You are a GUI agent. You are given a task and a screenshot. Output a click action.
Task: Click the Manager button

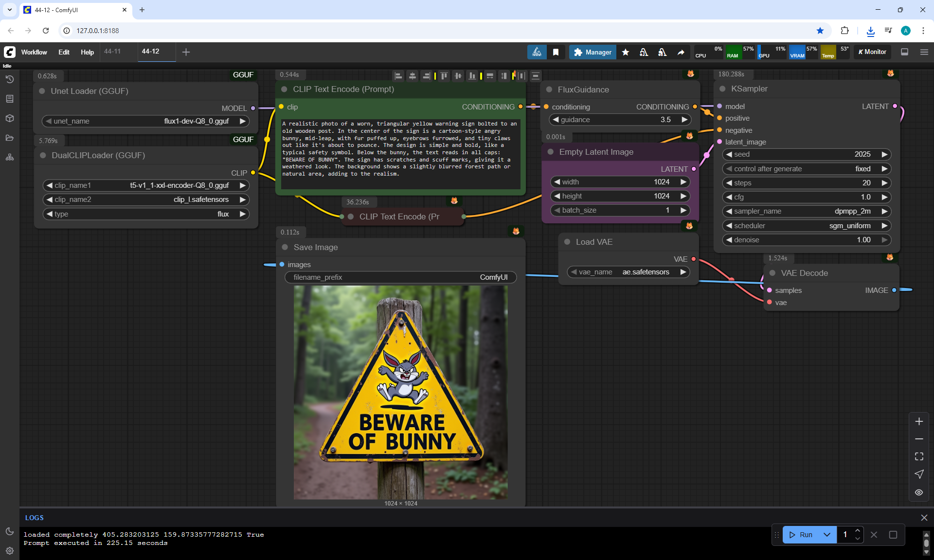pyautogui.click(x=592, y=52)
